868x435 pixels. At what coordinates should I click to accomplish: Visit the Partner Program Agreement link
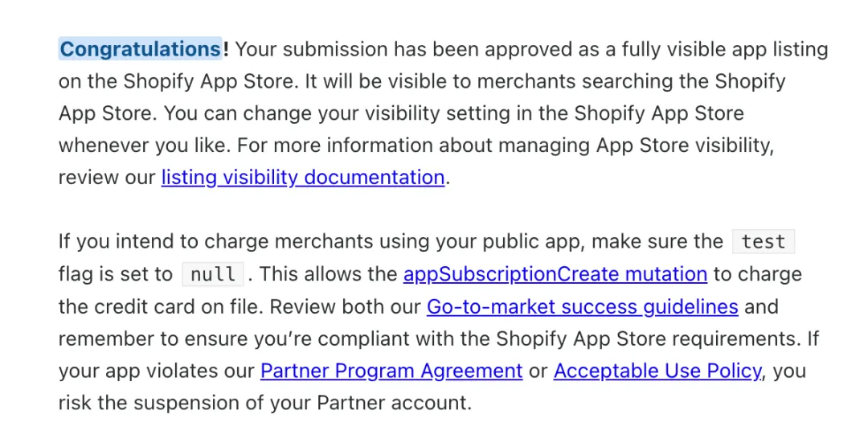pyautogui.click(x=391, y=371)
